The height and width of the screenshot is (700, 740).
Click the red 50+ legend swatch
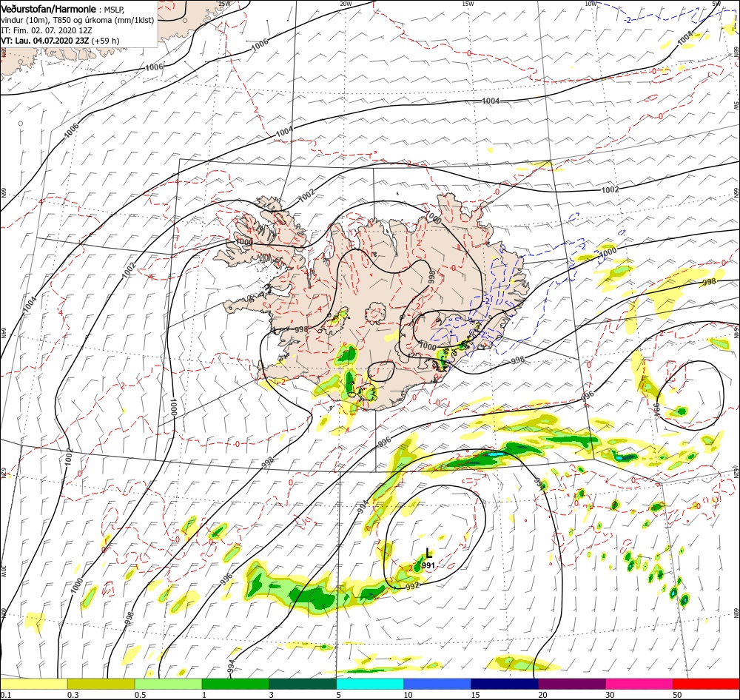(707, 684)
